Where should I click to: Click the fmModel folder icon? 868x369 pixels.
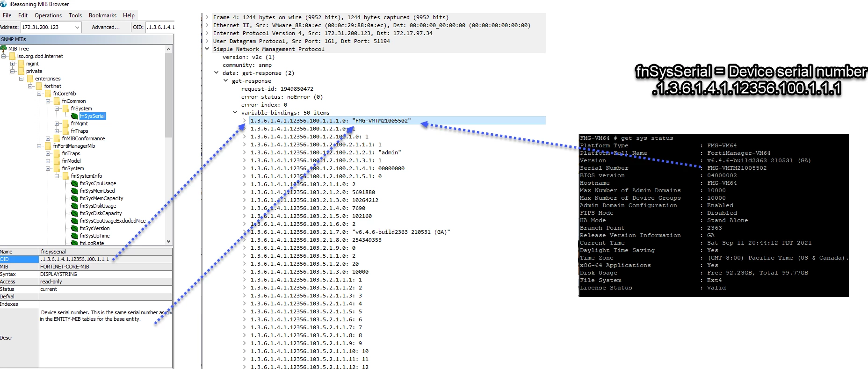[x=57, y=161]
